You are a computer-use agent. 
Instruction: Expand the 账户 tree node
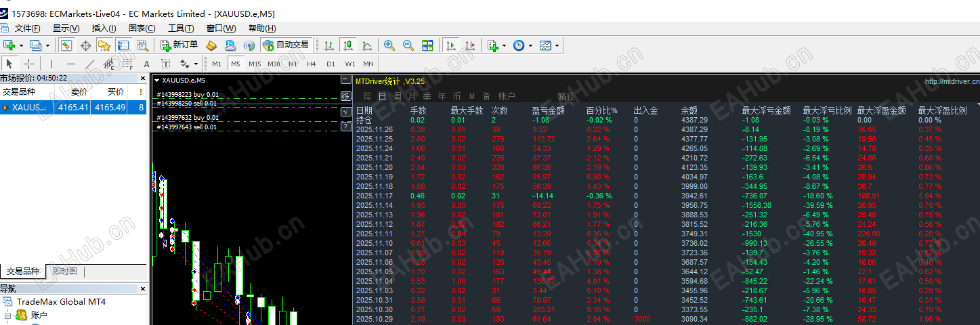pyautogui.click(x=7, y=315)
